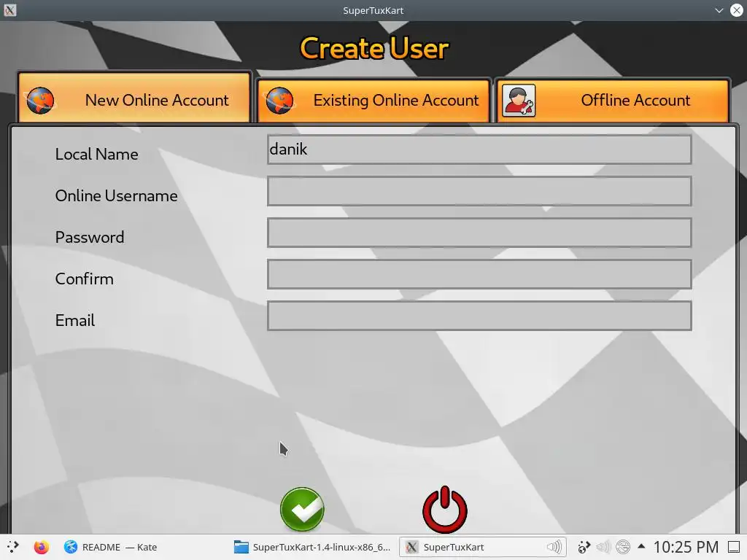Switch to New Online Account tab
The image size is (747, 560).
click(x=134, y=98)
